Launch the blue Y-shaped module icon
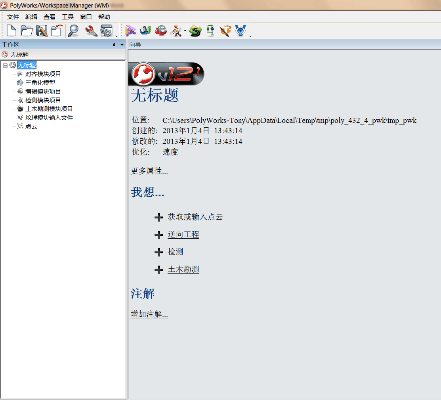 (241, 31)
